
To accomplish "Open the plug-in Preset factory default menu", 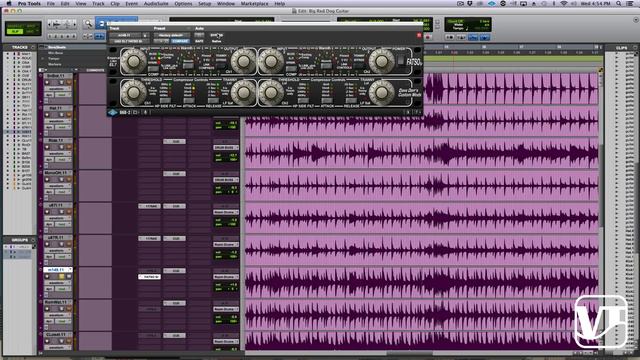I will [x=171, y=36].
